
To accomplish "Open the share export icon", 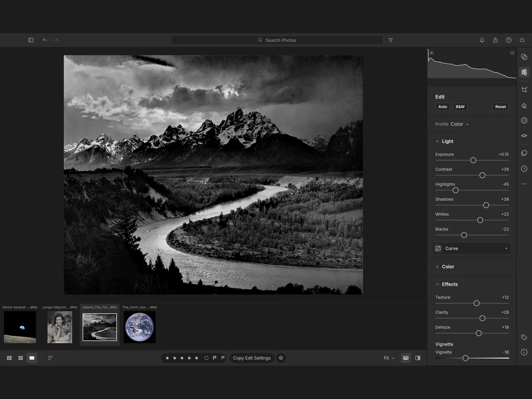I will 495,40.
